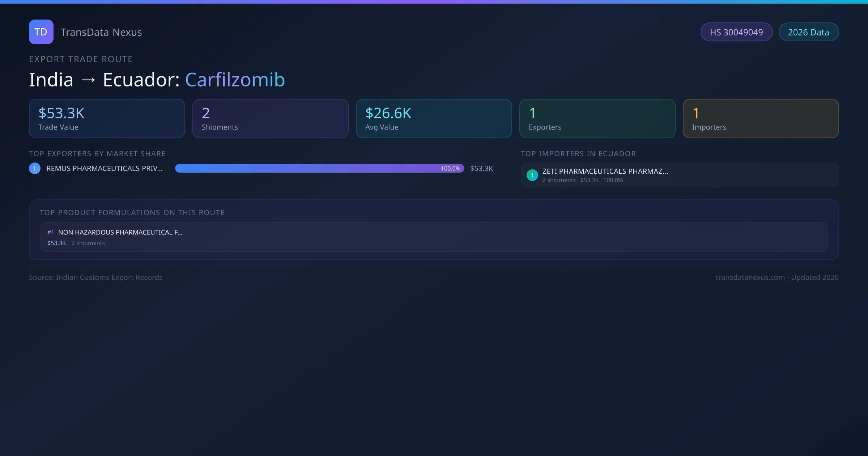Select the 2 Shipments stat card
Viewport: 868px width, 456px height.
pos(270,118)
